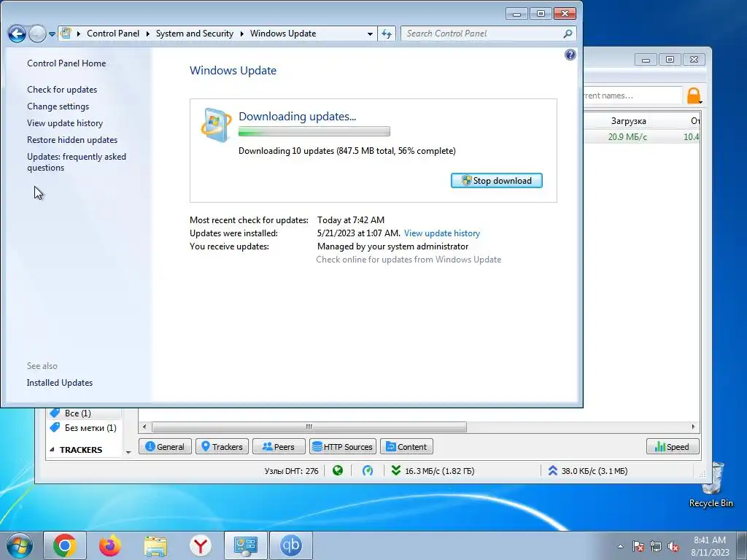The height and width of the screenshot is (560, 747).
Task: Open Installed Updates link
Action: point(60,383)
